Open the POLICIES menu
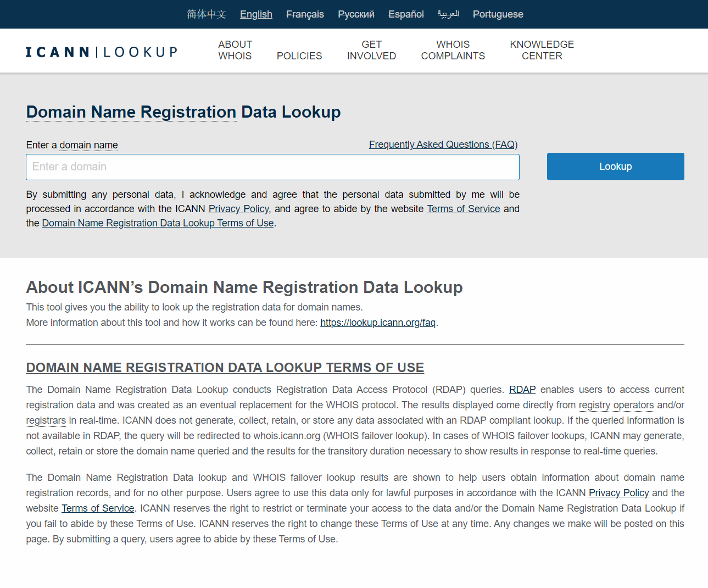 point(299,56)
